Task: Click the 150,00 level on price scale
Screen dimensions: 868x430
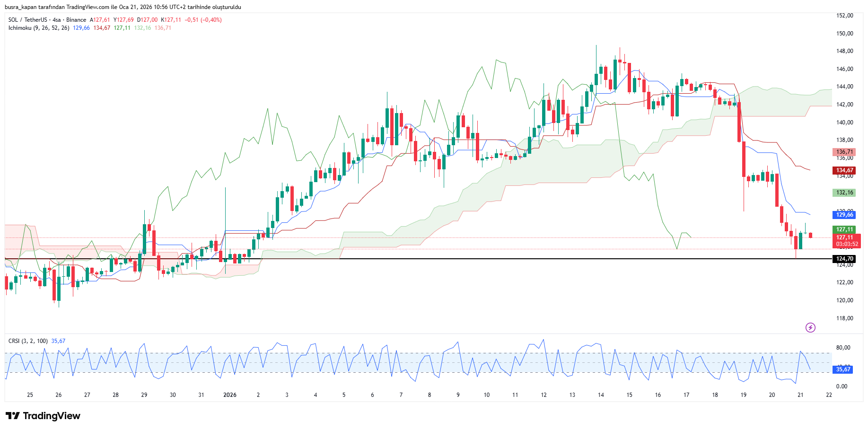Action: [x=844, y=34]
